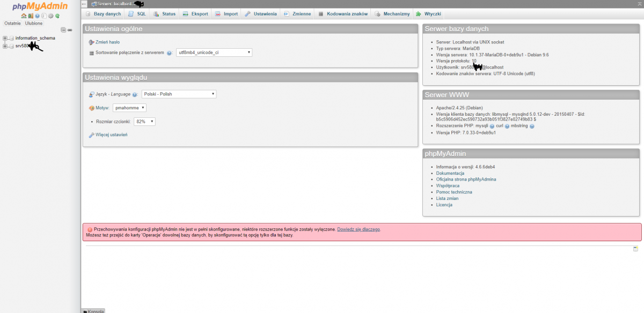Click the small note icon below warning banner
Screen dimensions: 644x313
pyautogui.click(x=635, y=249)
